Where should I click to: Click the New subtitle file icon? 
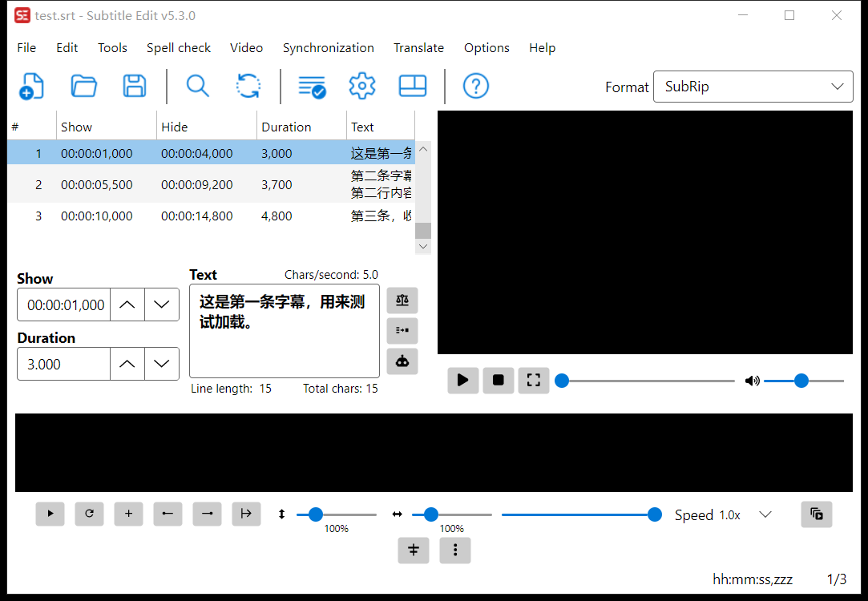tap(31, 87)
